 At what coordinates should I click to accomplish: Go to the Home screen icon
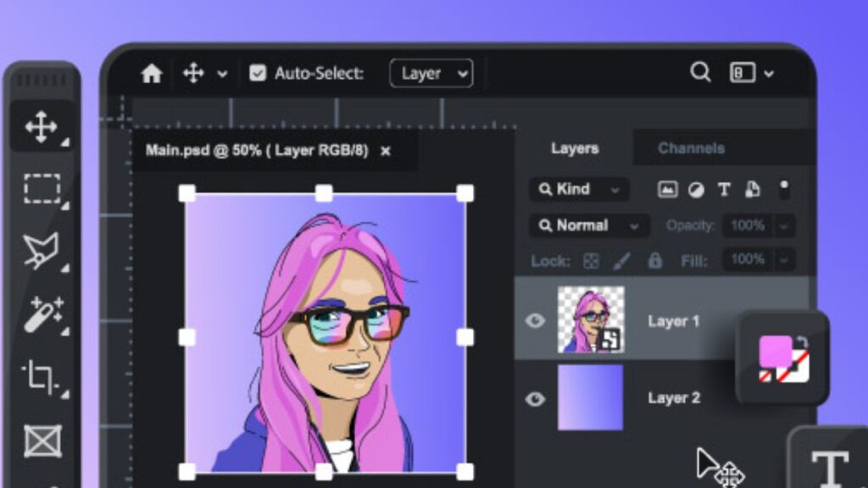pyautogui.click(x=151, y=73)
